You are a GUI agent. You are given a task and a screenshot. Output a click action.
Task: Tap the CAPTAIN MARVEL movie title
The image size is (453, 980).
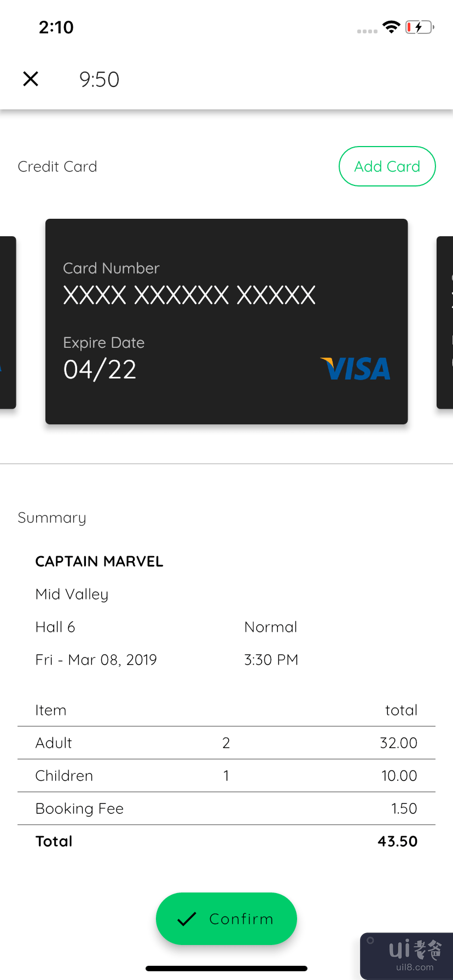pos(99,562)
